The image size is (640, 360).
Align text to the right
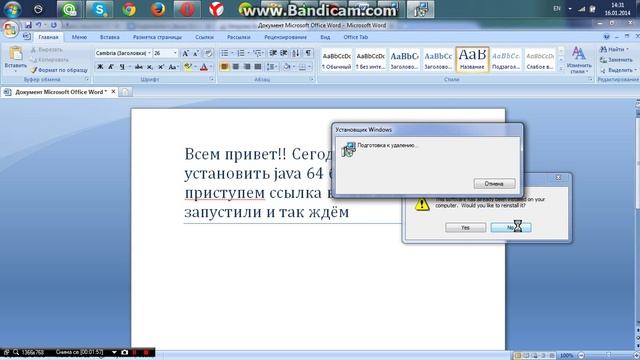247,67
